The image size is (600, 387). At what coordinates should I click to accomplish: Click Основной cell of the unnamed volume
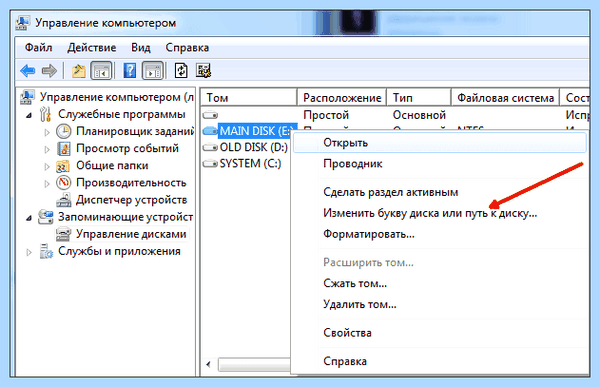419,115
